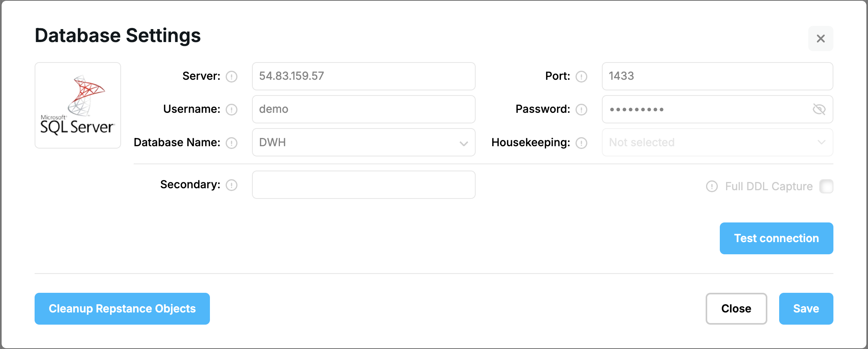The height and width of the screenshot is (349, 868).
Task: Toggle password visibility eye icon
Action: pyautogui.click(x=819, y=109)
